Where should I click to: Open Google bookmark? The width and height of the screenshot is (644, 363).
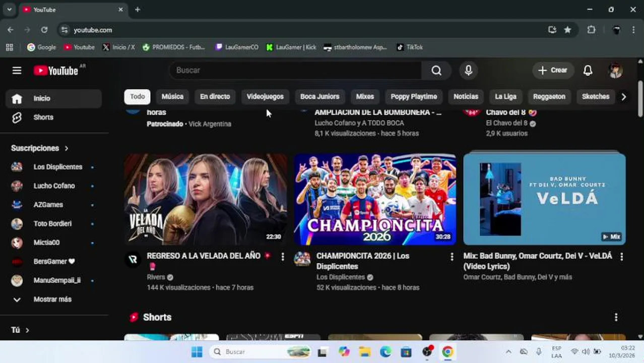[x=42, y=47]
